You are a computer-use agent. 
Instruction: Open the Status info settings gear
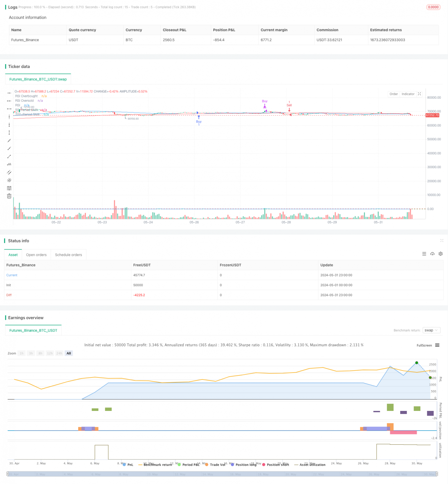pos(440,254)
